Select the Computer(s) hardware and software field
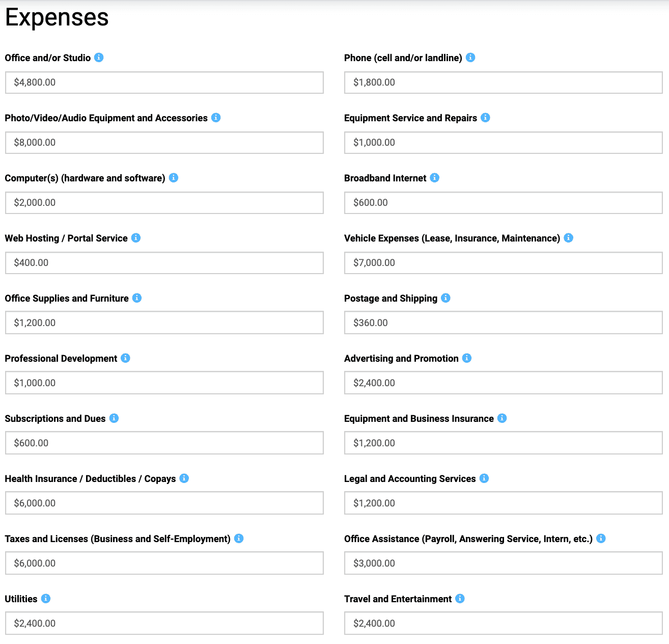Viewport: 669px width, 644px height. click(164, 203)
